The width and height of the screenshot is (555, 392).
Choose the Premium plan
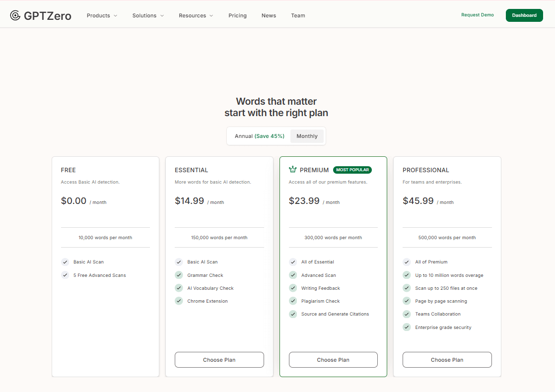pos(333,360)
